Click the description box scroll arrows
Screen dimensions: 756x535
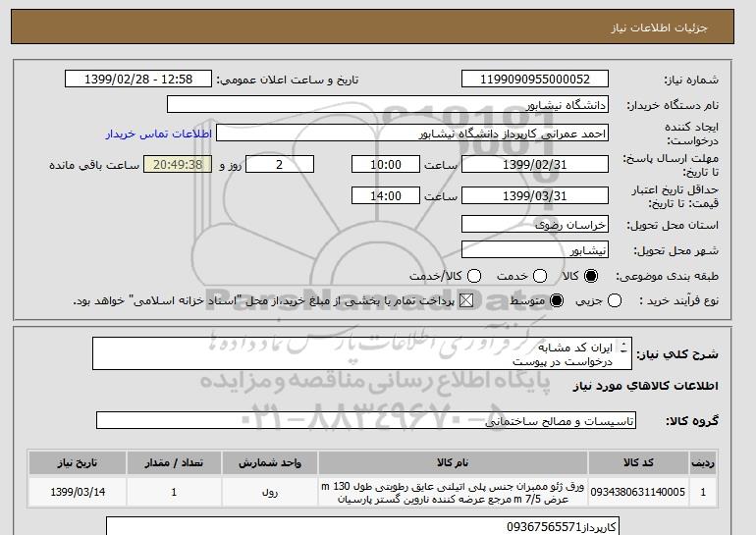coord(623,348)
